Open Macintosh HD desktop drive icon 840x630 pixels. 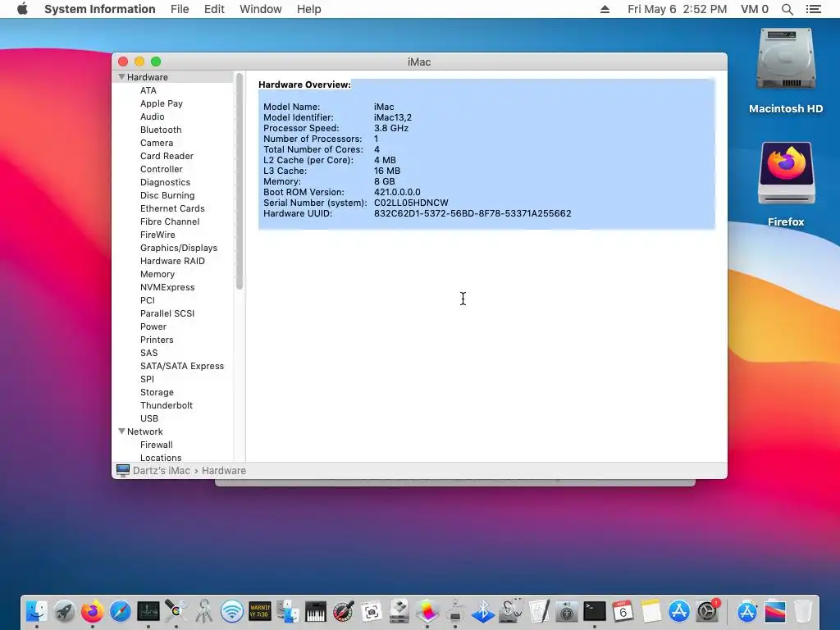click(785, 59)
